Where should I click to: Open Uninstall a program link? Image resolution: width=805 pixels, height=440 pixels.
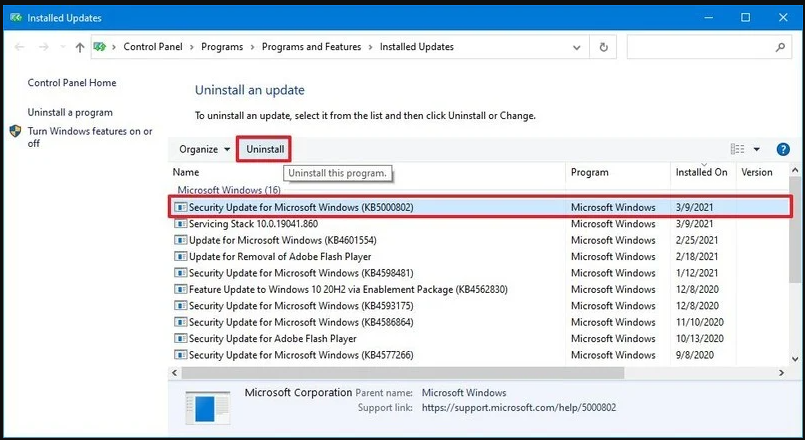click(x=70, y=112)
